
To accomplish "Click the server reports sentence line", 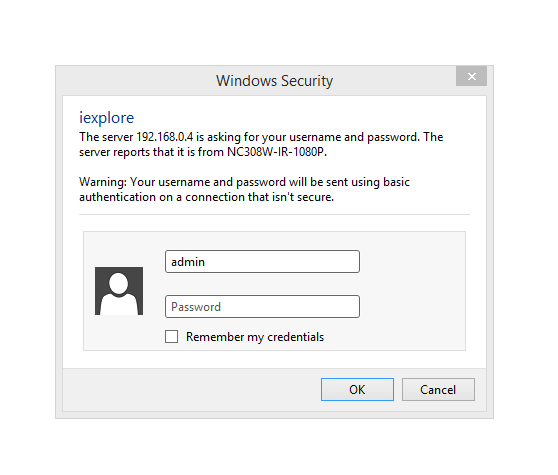I will pyautogui.click(x=203, y=152).
